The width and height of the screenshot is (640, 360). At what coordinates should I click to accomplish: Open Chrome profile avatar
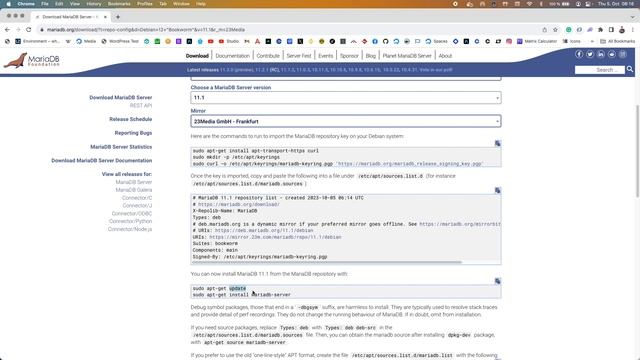622,29
